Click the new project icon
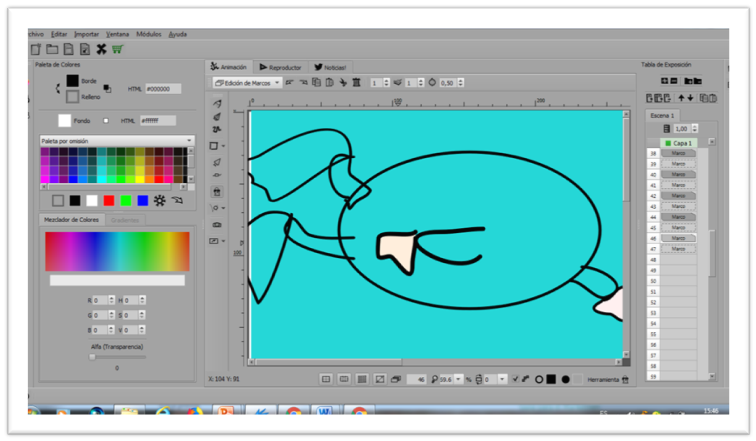The height and width of the screenshot is (441, 756). coord(36,49)
